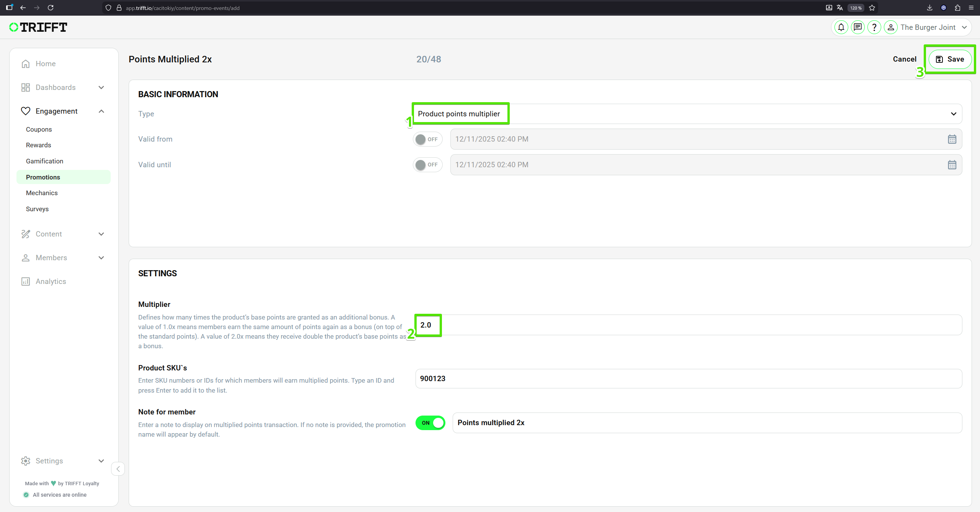Click the Product SKU's input field

click(688, 379)
